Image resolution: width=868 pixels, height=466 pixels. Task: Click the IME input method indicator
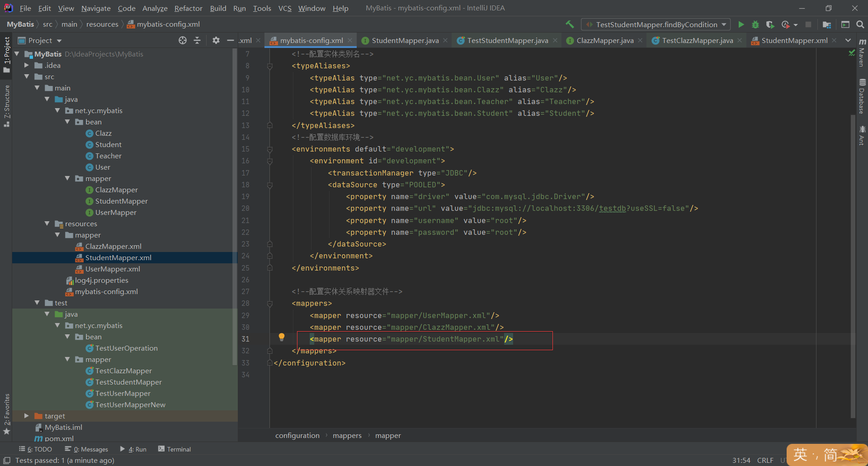pos(826,455)
